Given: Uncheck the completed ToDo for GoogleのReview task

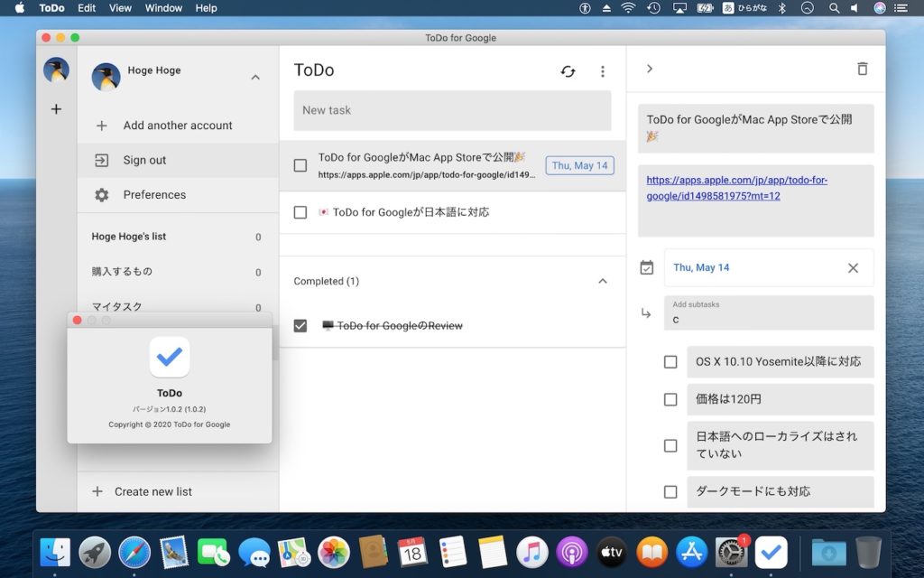Looking at the screenshot, I should (x=300, y=325).
